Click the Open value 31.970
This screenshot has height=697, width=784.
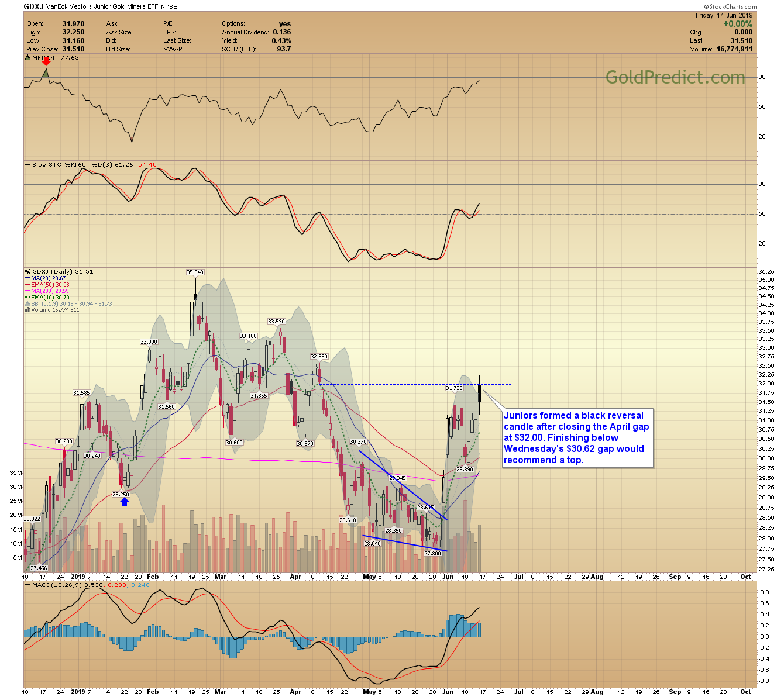(x=74, y=24)
